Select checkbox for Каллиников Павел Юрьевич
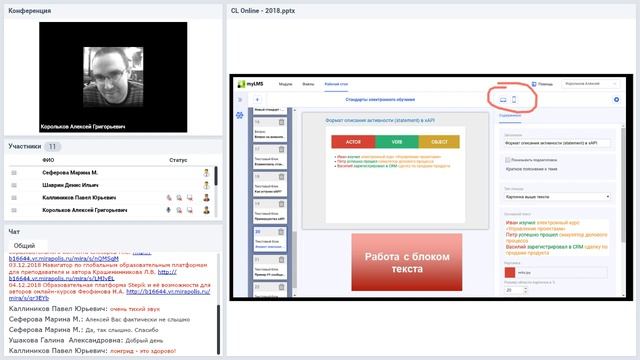Image resolution: width=640 pixels, height=360 pixels. (x=14, y=198)
